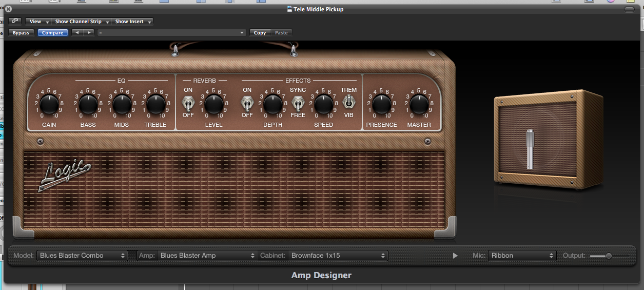Viewport: 644px width, 290px height.
Task: Open the Model Blues Blaster Combo dropdown
Action: click(x=82, y=256)
